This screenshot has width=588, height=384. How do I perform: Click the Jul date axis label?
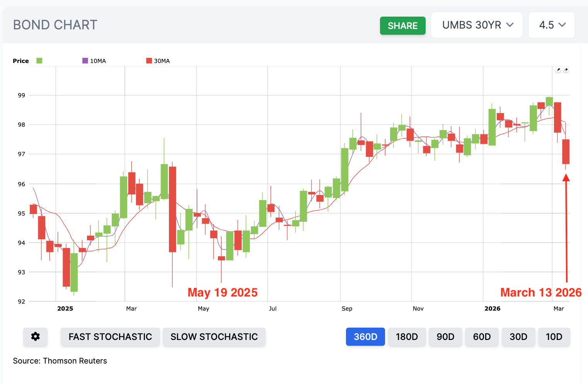pyautogui.click(x=273, y=309)
